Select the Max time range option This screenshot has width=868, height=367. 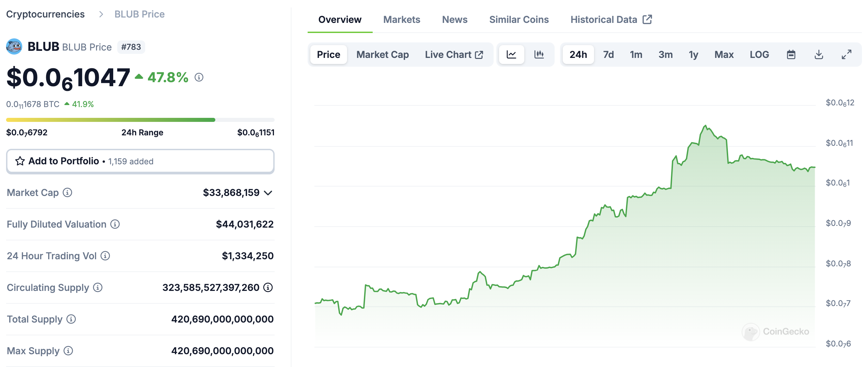724,55
